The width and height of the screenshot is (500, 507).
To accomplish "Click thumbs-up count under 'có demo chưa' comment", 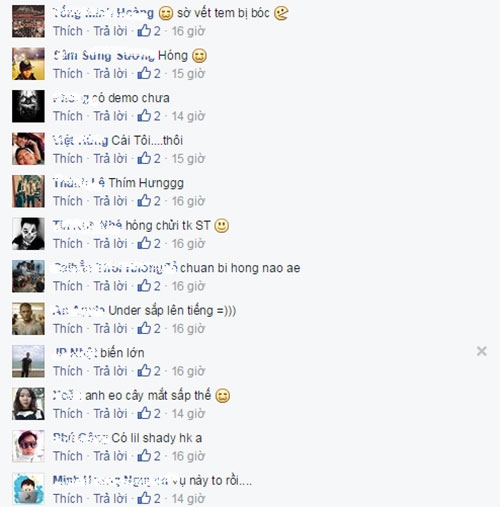I will click(x=157, y=116).
